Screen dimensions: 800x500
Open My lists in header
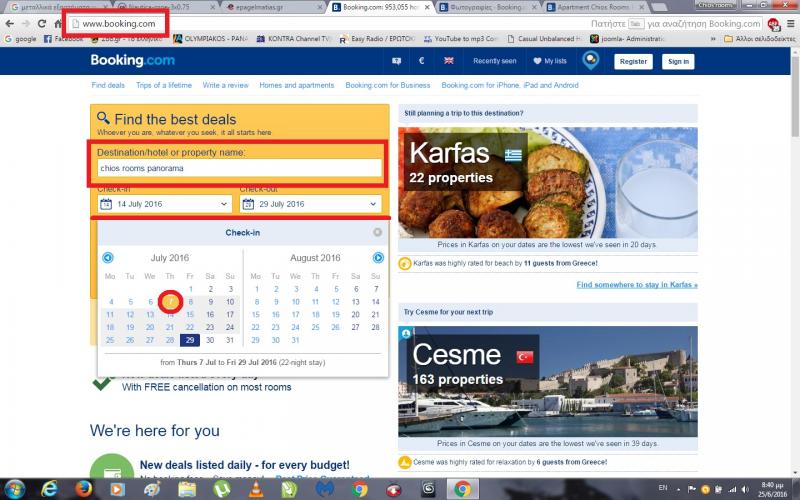(x=550, y=61)
